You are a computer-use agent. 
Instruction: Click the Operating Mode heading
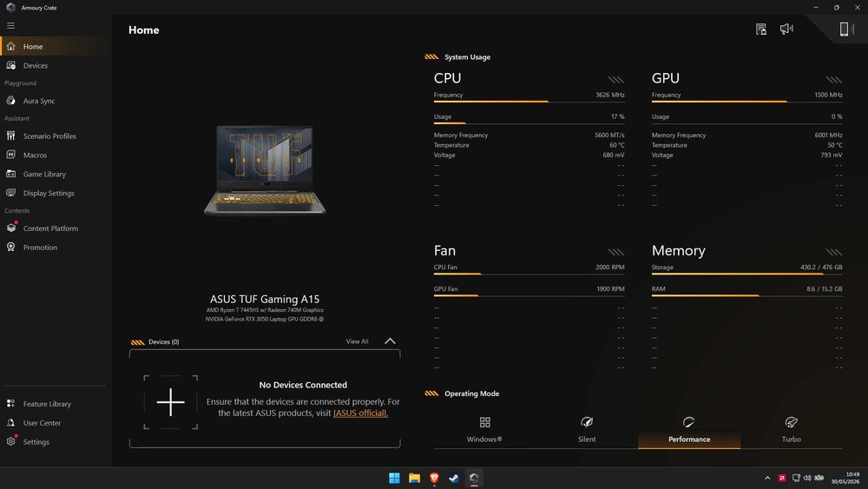471,393
